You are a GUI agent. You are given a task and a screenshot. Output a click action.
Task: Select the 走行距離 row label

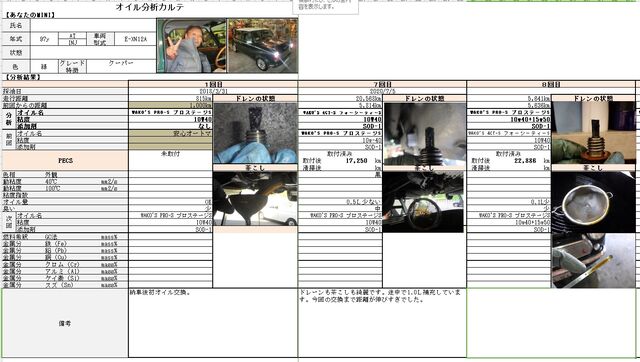[65, 98]
